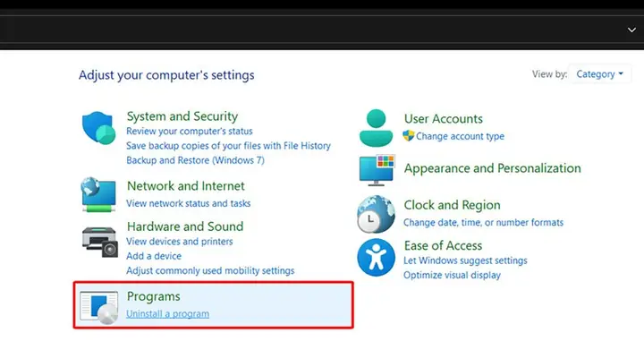Viewport: 644px width, 350px height.
Task: Click the User Accounts person icon
Action: click(376, 128)
